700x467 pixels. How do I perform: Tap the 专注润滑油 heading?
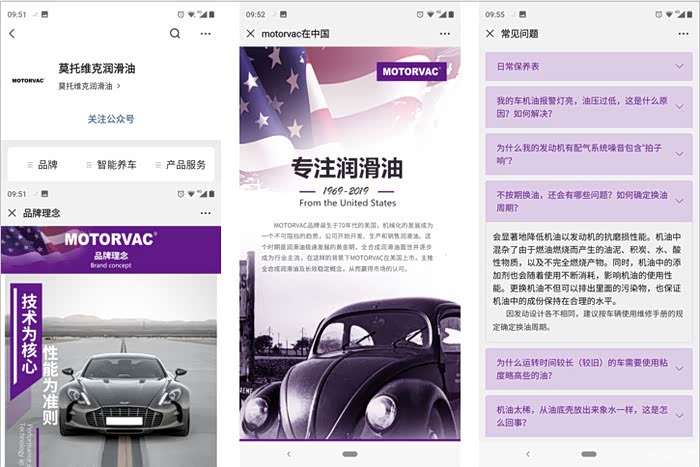347,168
